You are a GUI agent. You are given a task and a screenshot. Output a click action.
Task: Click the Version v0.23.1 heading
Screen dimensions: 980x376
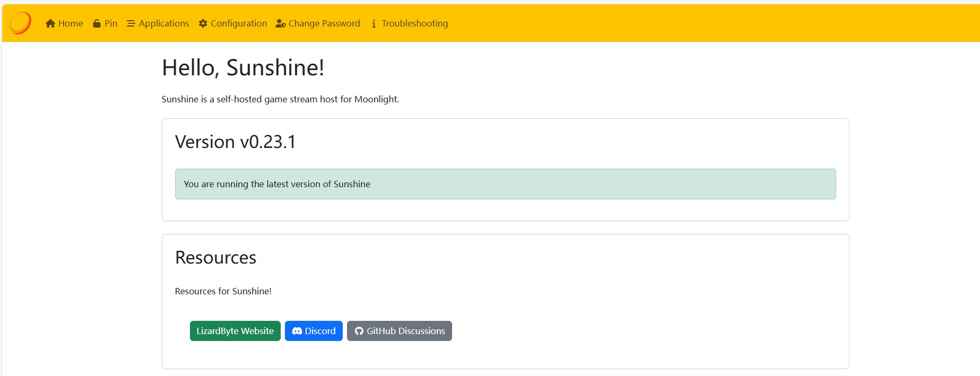click(236, 142)
